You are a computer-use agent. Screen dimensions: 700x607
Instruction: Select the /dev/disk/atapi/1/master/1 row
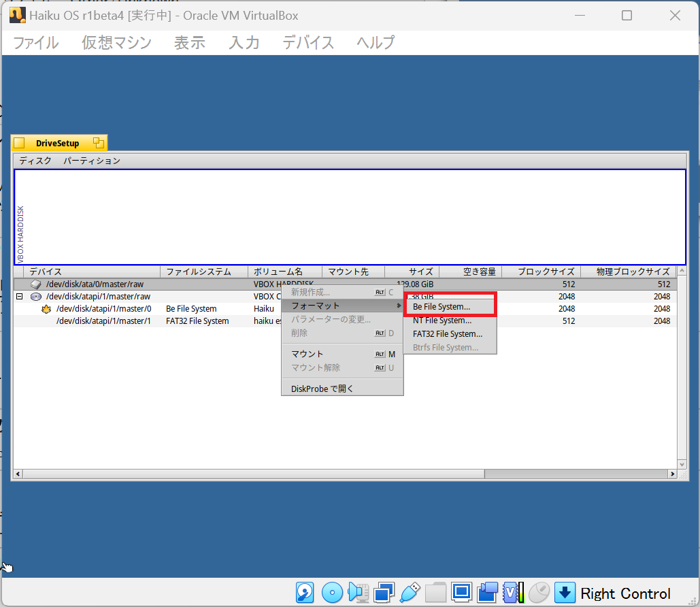pos(345,321)
